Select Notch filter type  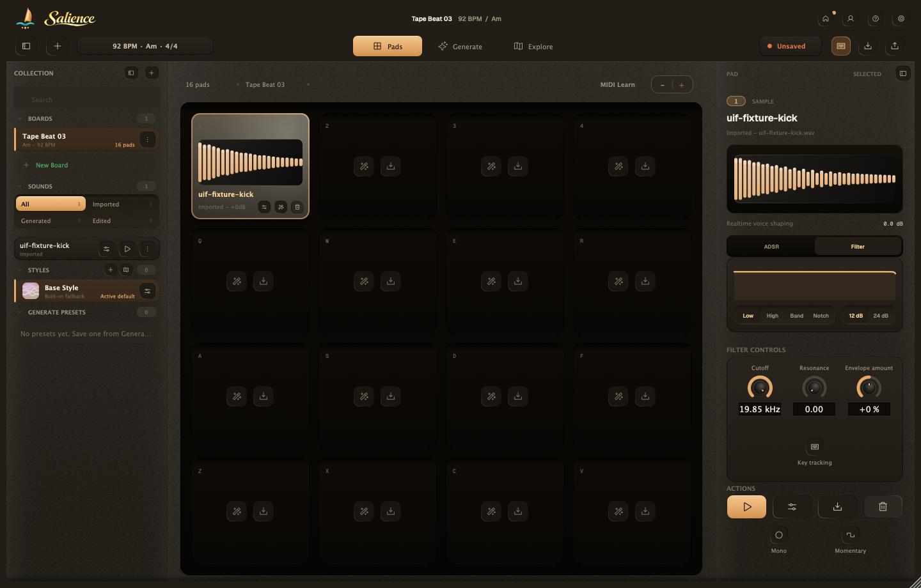coord(821,316)
